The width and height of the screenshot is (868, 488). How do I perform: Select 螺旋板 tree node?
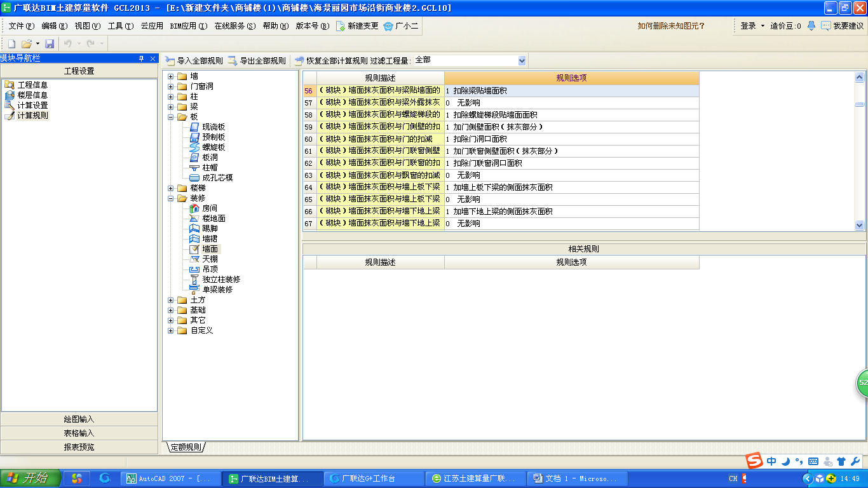coord(214,147)
